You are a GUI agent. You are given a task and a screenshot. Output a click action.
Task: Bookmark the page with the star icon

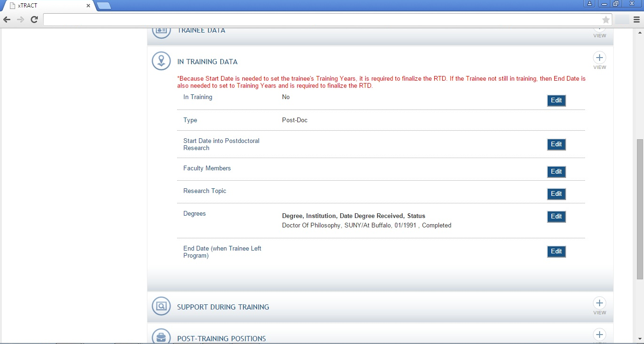pos(606,19)
